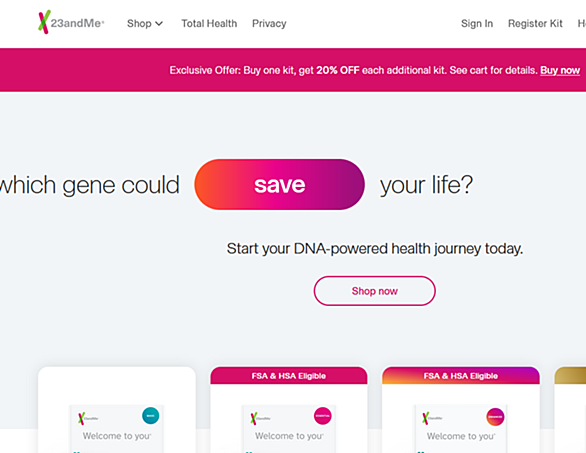This screenshot has height=453, width=586.
Task: Click the gradient FSA & HSA Eligible banner
Action: click(461, 376)
